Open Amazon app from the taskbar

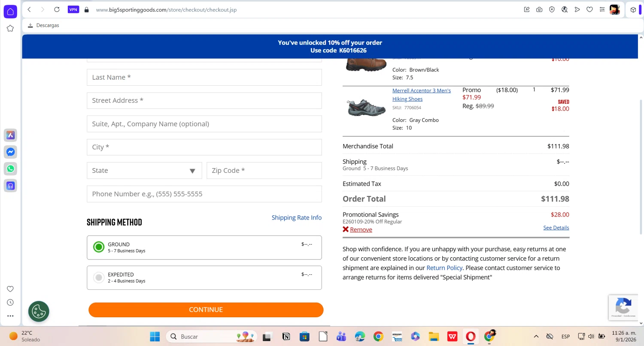point(397,337)
